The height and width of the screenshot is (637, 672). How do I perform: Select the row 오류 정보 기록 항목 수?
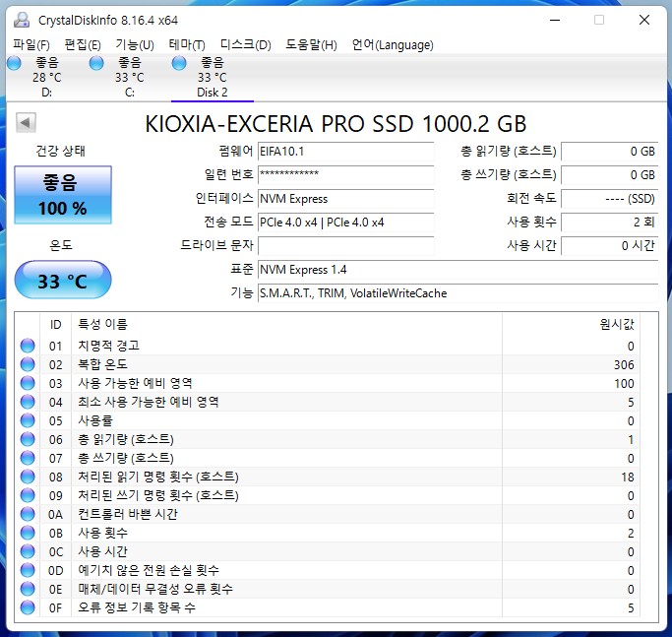[328, 607]
